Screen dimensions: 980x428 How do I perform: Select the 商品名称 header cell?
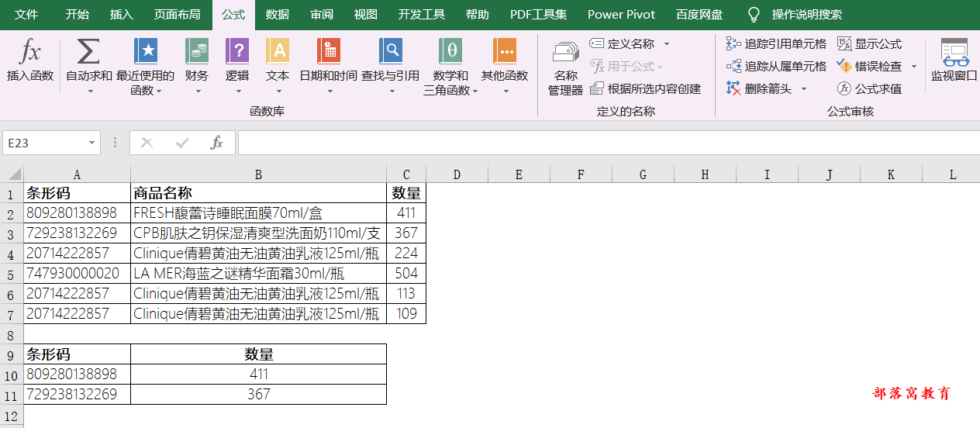(258, 193)
